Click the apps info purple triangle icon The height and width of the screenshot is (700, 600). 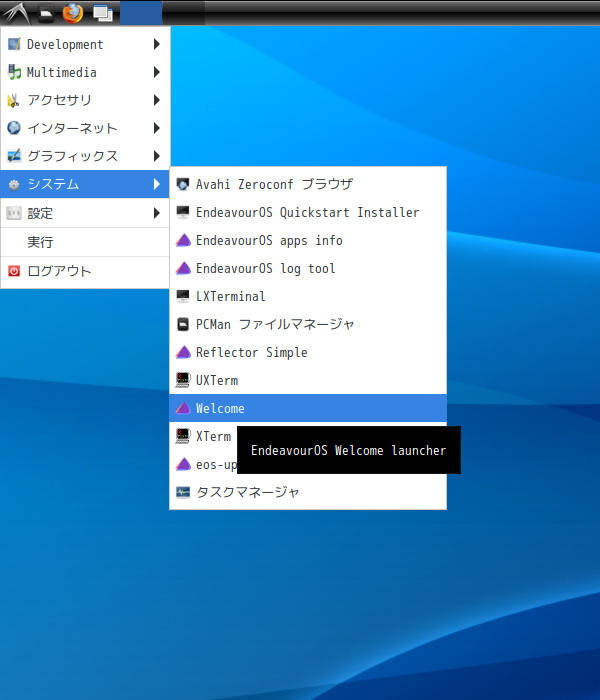click(x=183, y=240)
